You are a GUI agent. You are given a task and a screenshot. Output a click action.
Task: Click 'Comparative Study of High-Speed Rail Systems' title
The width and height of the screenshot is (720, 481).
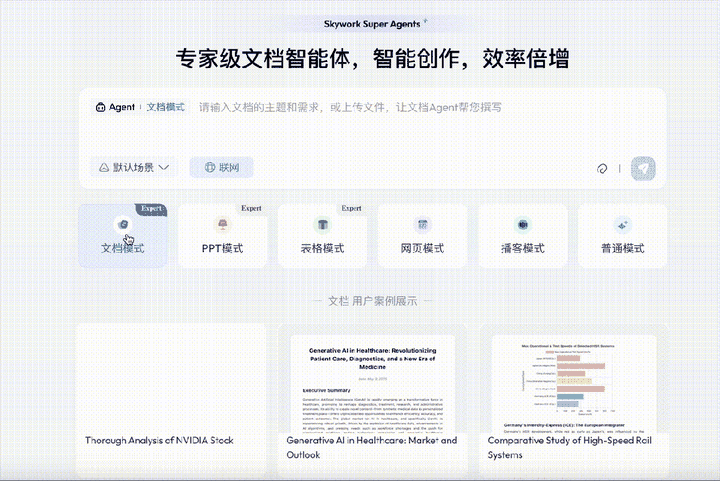[570, 447]
